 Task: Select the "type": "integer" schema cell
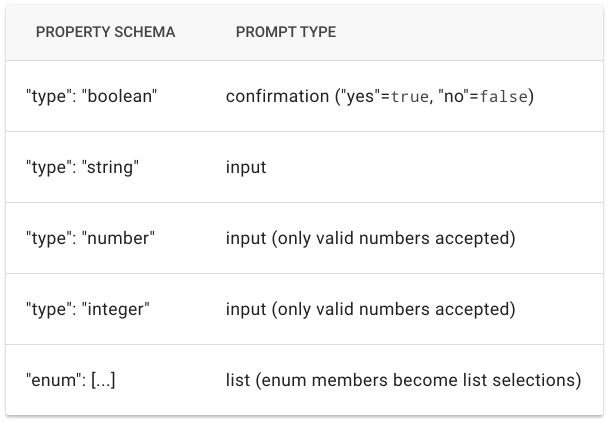tap(87, 309)
